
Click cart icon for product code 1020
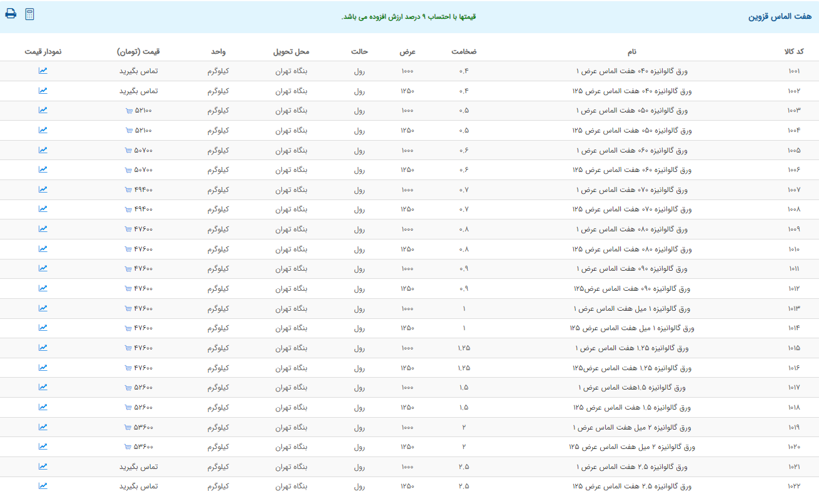pyautogui.click(x=128, y=447)
